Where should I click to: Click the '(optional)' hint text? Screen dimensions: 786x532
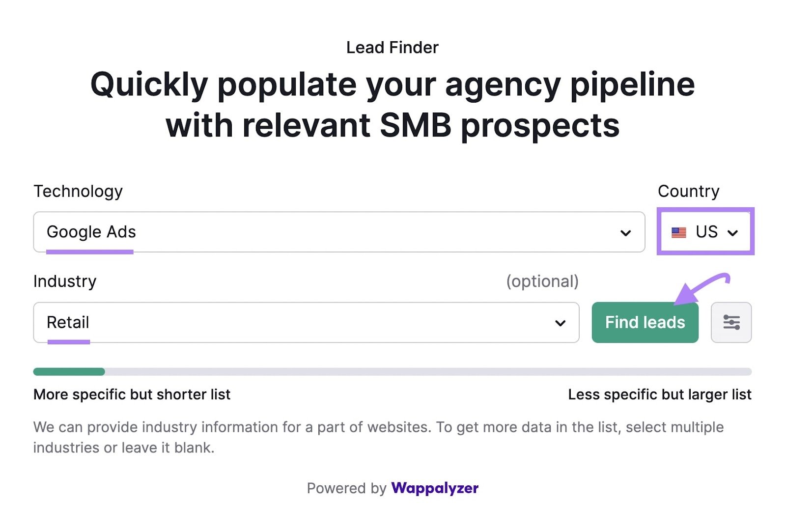(542, 281)
